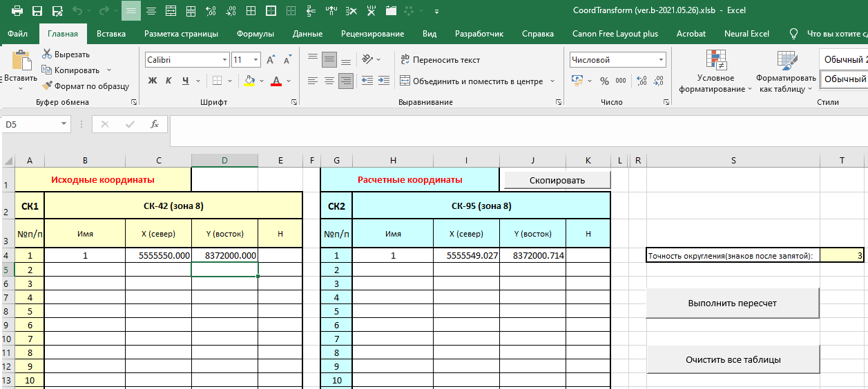
Task: Toggle italic (К) formatting
Action: point(169,81)
